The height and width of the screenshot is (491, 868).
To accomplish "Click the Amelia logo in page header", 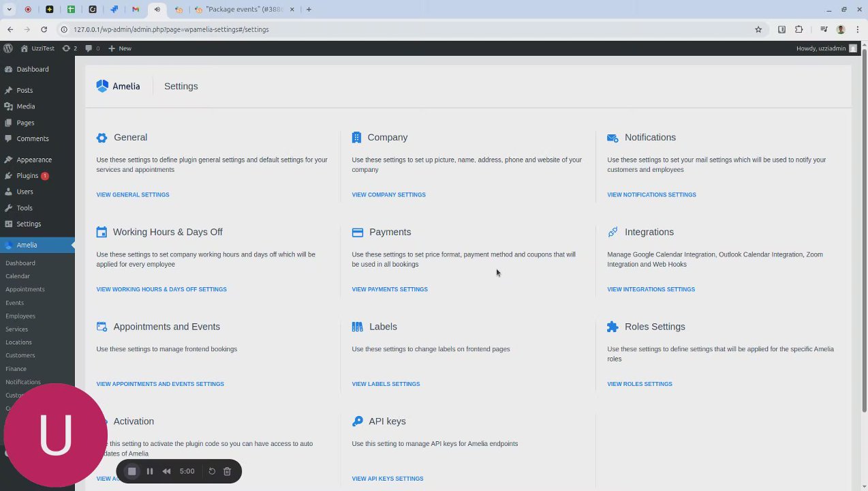I will point(118,86).
